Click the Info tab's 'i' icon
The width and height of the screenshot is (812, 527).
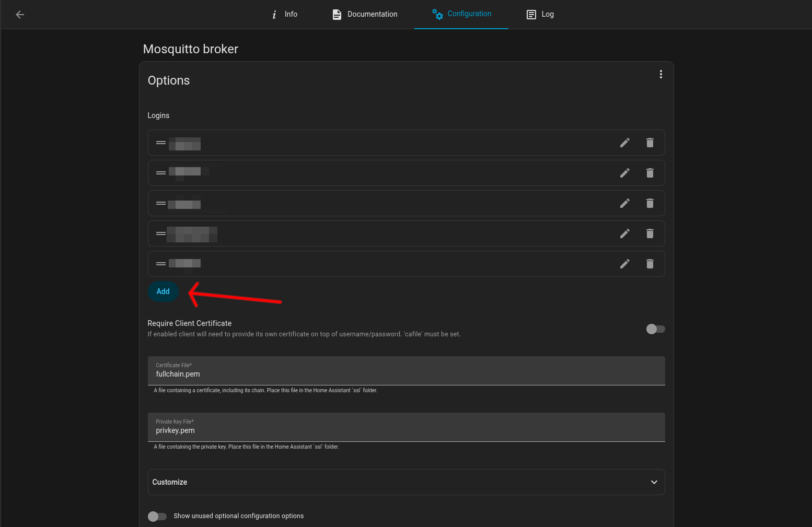[x=274, y=15]
